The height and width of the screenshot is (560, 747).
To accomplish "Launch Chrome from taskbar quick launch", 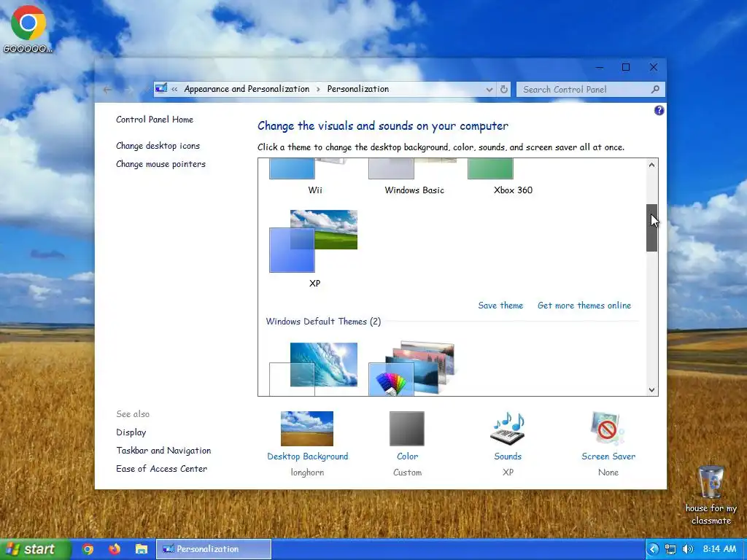I will (x=88, y=549).
